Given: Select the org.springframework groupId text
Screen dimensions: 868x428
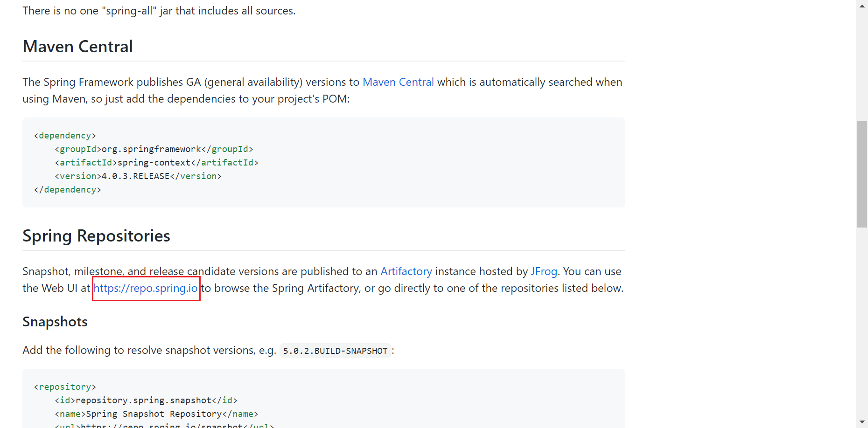Looking at the screenshot, I should pyautogui.click(x=151, y=149).
